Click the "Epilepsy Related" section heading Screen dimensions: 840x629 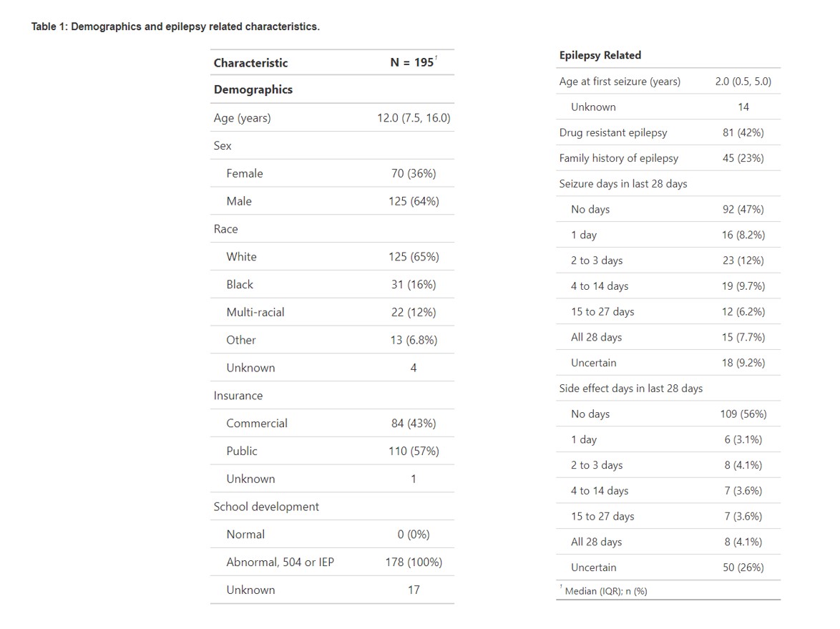tap(600, 56)
